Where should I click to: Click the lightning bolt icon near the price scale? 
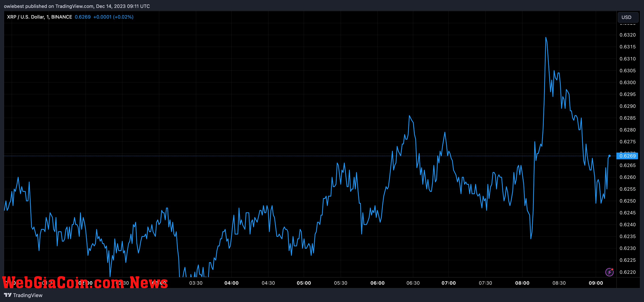pos(609,272)
